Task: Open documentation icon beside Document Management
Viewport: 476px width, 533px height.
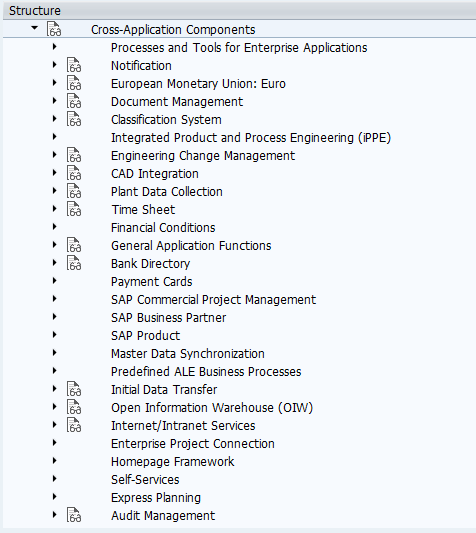Action: [74, 101]
